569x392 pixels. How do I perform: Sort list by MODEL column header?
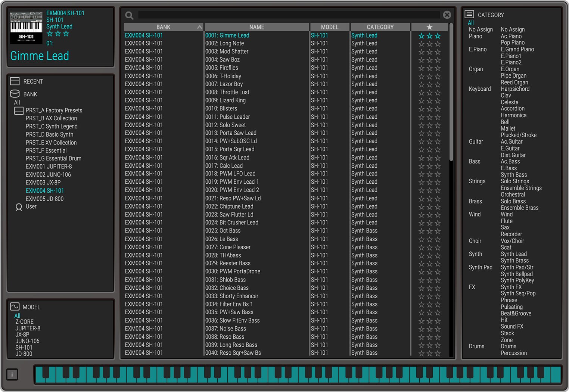330,27
